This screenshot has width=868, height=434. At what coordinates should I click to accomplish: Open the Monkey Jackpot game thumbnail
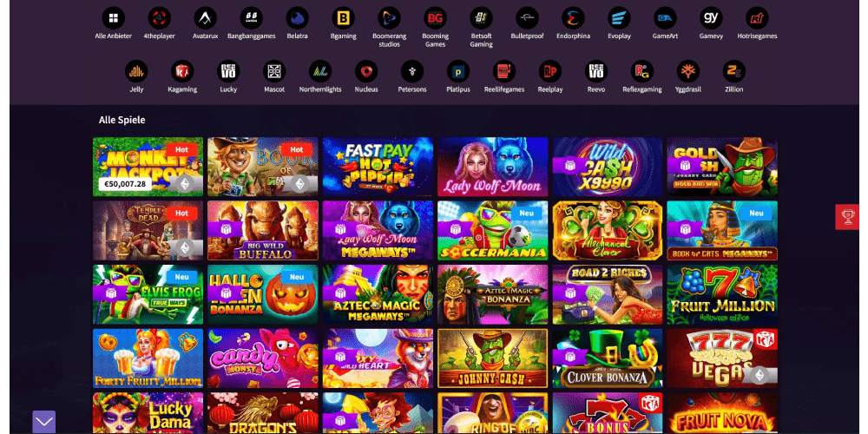coord(148,167)
